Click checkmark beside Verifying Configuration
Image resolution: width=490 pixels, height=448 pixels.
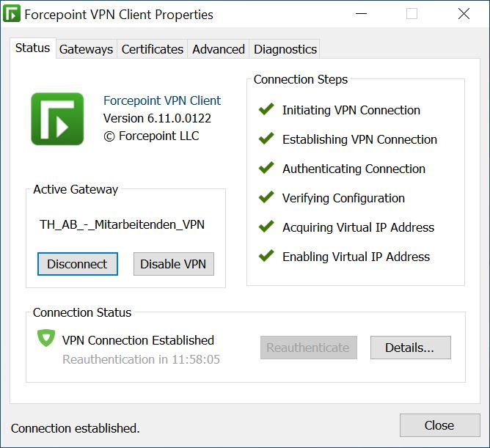point(266,197)
